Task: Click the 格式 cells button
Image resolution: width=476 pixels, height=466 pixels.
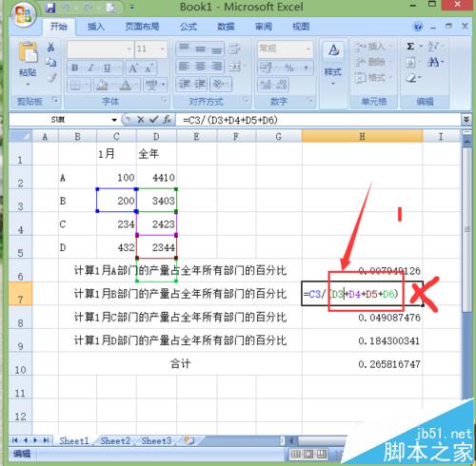Action: point(373,77)
